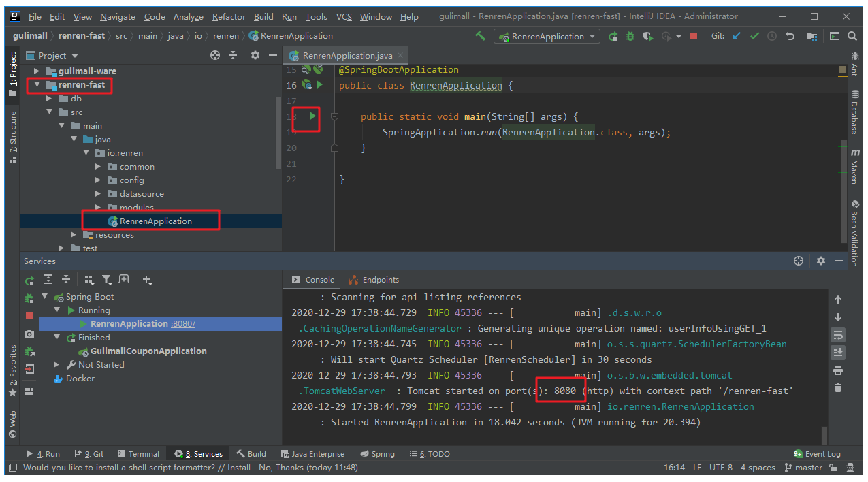The width and height of the screenshot is (868, 482).
Task: Open the Refactor menu
Action: 229,16
